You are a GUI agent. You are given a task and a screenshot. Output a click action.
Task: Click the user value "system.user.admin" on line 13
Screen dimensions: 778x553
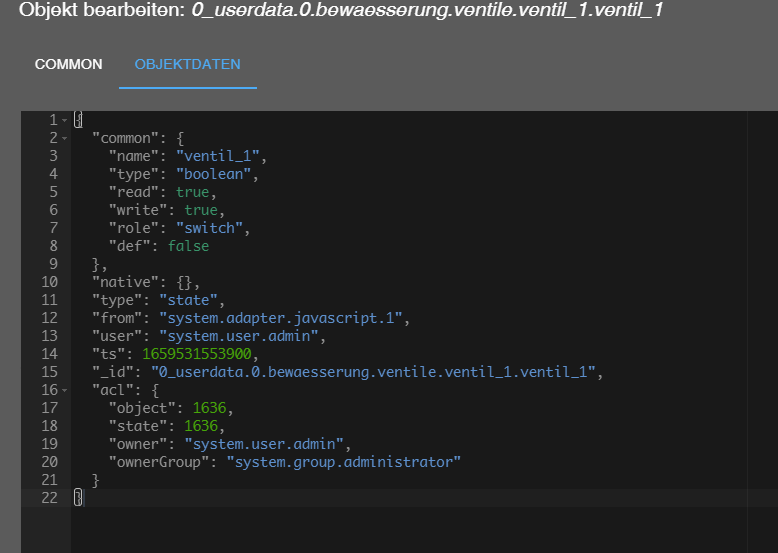click(x=239, y=336)
